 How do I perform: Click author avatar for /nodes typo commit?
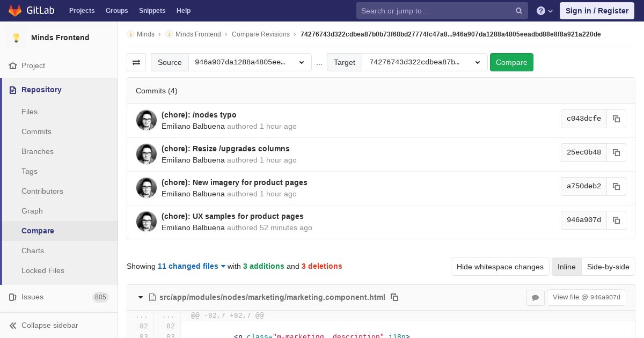point(147,120)
